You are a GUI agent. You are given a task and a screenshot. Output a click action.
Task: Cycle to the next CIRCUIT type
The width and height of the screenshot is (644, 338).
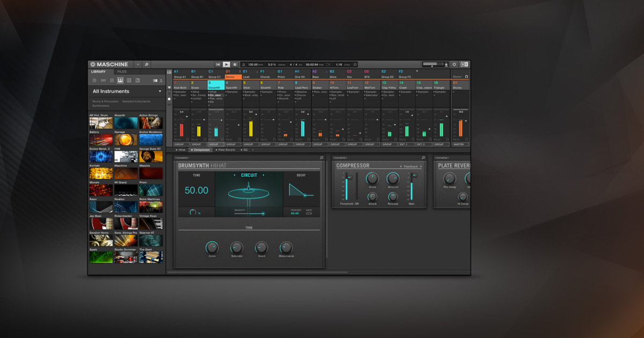[264, 175]
